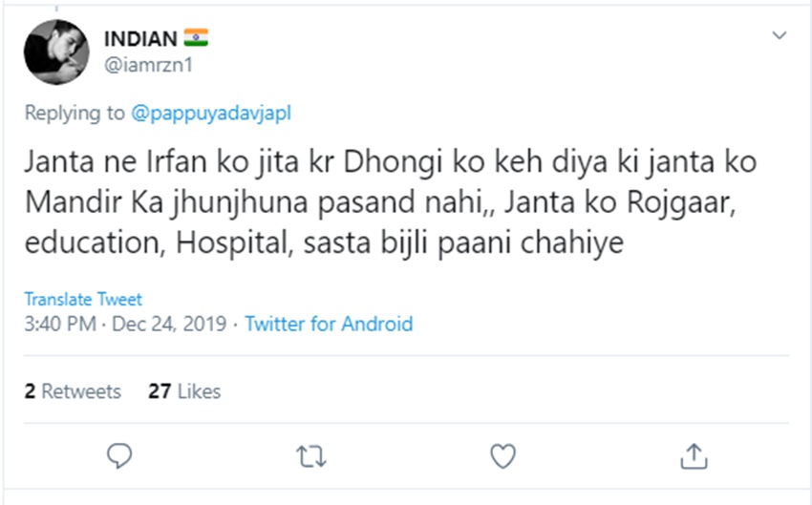Click the Dec 24, 2019 date

tap(169, 324)
